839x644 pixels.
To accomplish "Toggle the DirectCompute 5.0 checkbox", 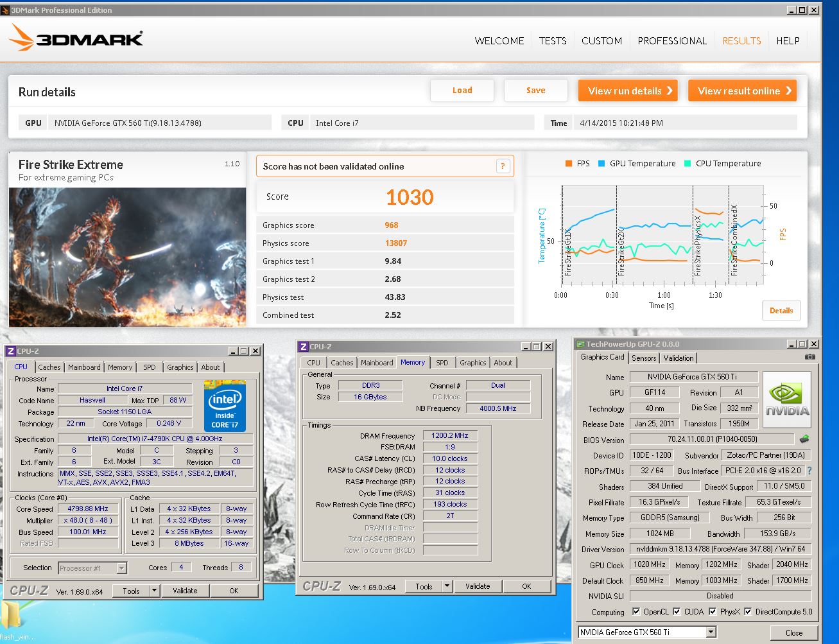I will point(748,612).
